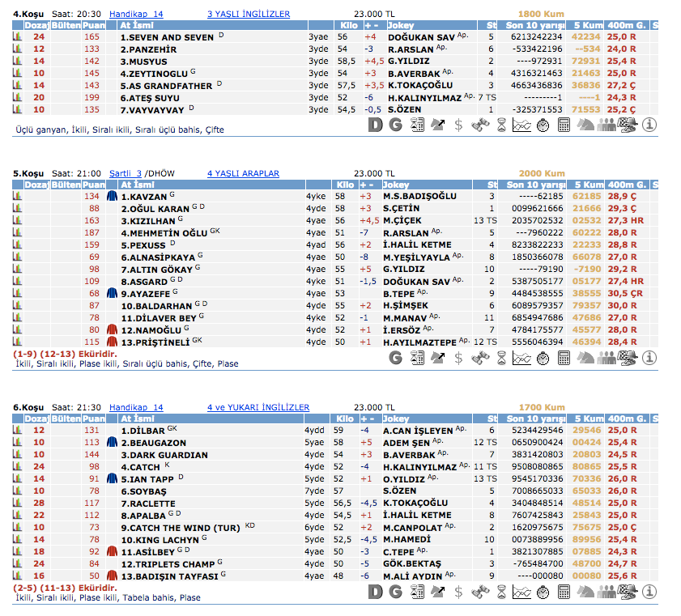The height and width of the screenshot is (616, 681).
Task: Open the info icon for race 6
Action: [649, 593]
